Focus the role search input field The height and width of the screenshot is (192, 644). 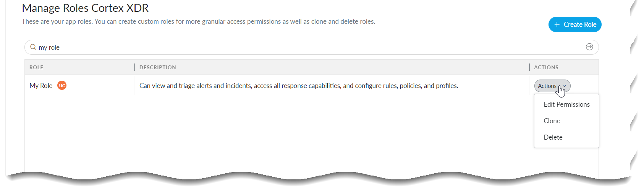(306, 47)
